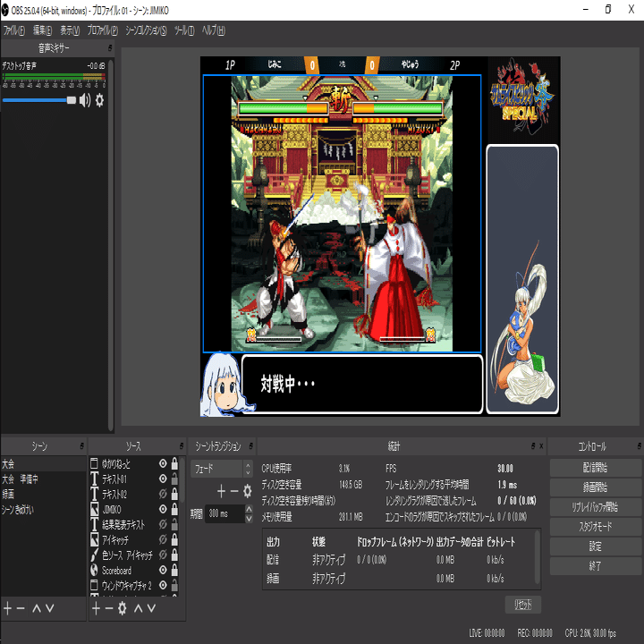Open the 編集 menu
This screenshot has height=644, width=644.
coord(42,30)
